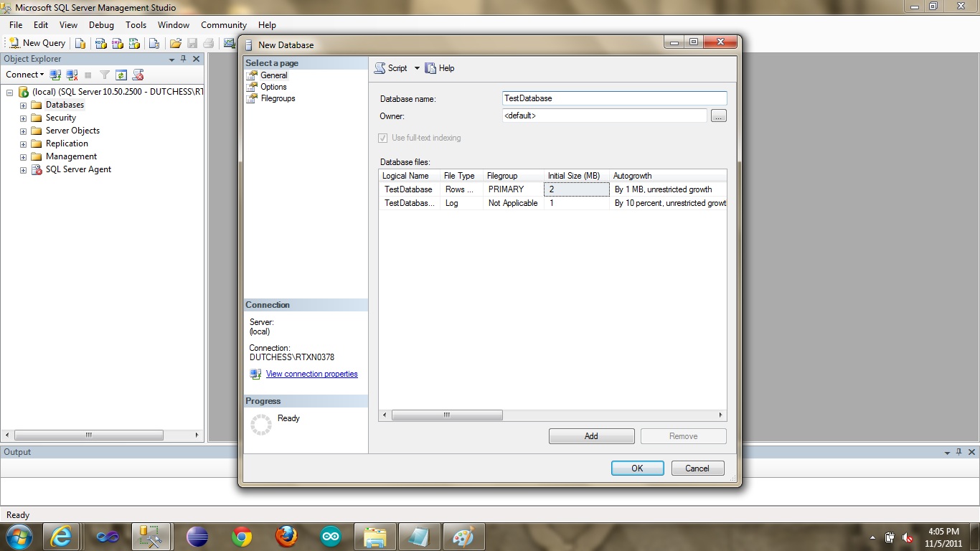Open the Connect dropdown in Object Explorer
This screenshot has width=980, height=551.
pos(24,74)
